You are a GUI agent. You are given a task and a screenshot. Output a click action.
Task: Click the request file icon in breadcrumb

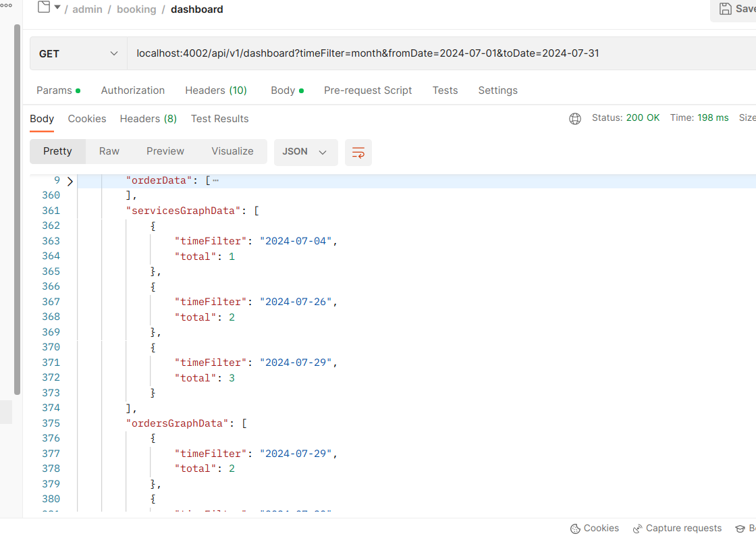pos(44,8)
